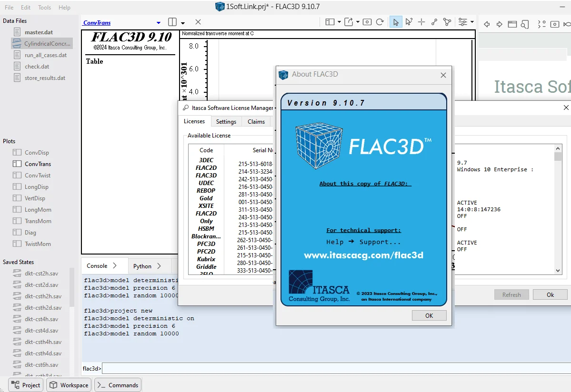Open saved state dkt-cst6h.sav
The image size is (571, 392).
pos(41,365)
